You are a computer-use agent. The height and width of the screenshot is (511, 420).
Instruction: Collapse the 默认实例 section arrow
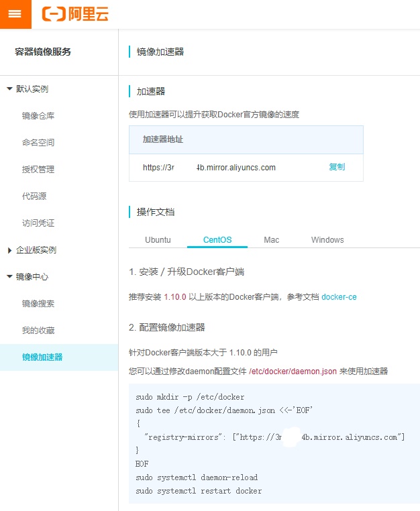click(x=10, y=89)
